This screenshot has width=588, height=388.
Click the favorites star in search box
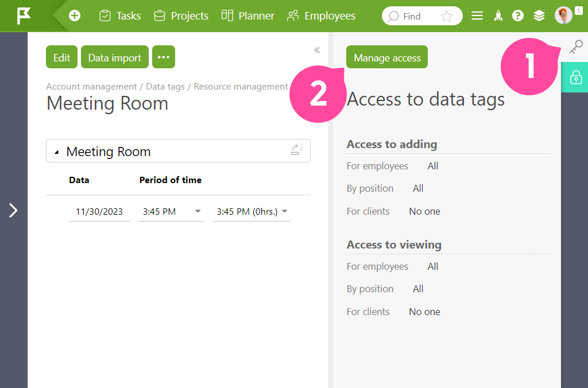[446, 16]
